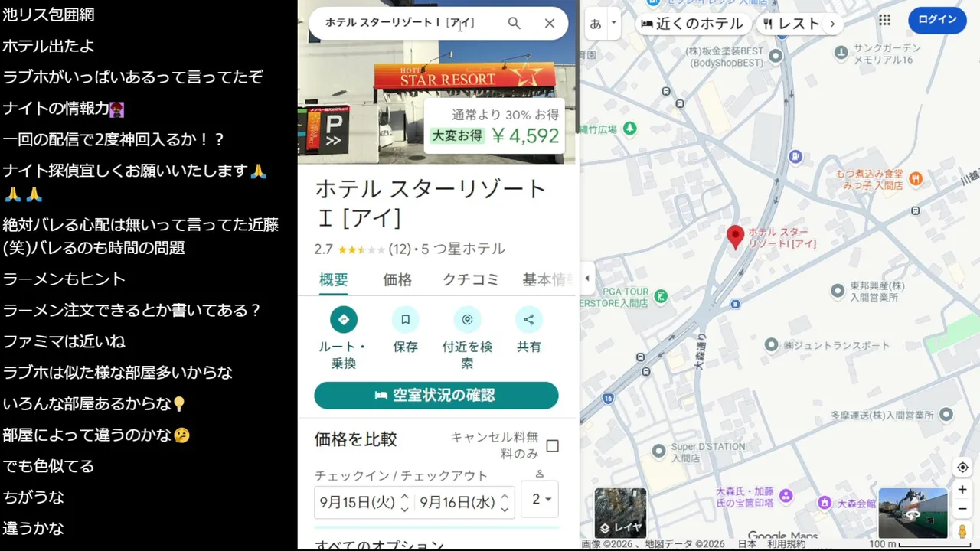
Task: Click the yellow Street View pegman icon
Action: [x=962, y=531]
